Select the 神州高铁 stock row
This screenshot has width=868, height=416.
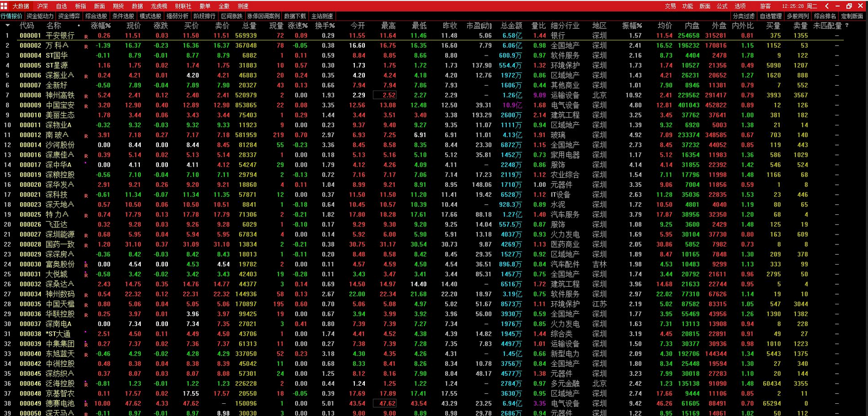click(x=434, y=95)
